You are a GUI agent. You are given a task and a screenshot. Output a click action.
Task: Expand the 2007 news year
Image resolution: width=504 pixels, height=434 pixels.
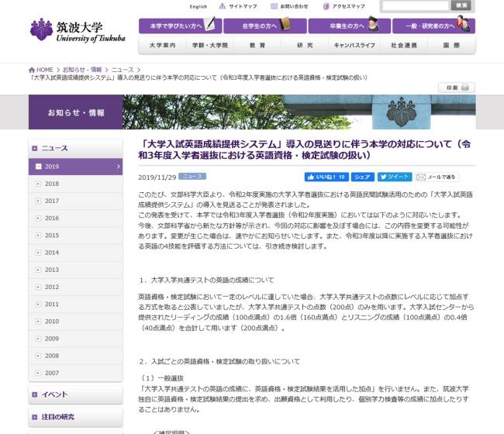pyautogui.click(x=75, y=373)
